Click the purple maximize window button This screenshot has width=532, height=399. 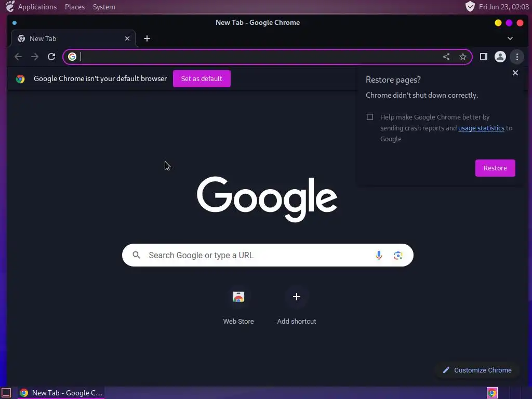tap(509, 23)
